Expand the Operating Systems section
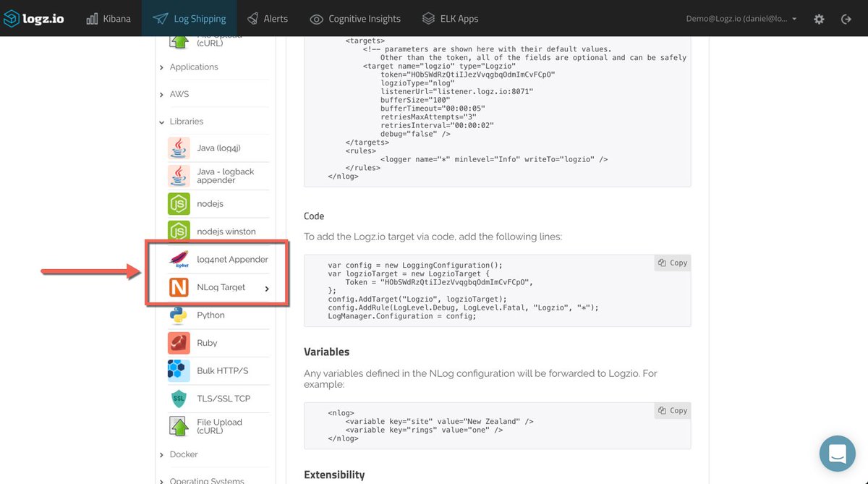 tap(201, 480)
